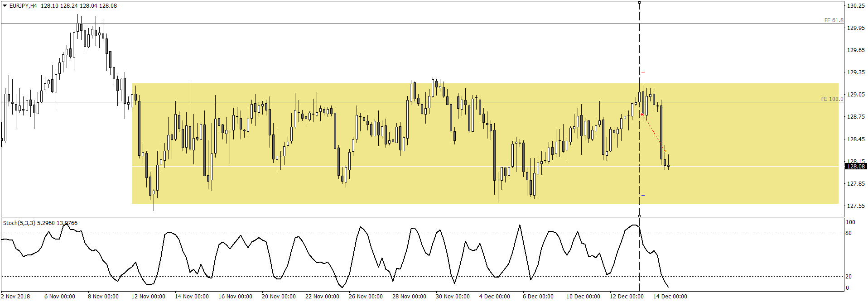Click the 129.65 price scale label

click(x=856, y=50)
